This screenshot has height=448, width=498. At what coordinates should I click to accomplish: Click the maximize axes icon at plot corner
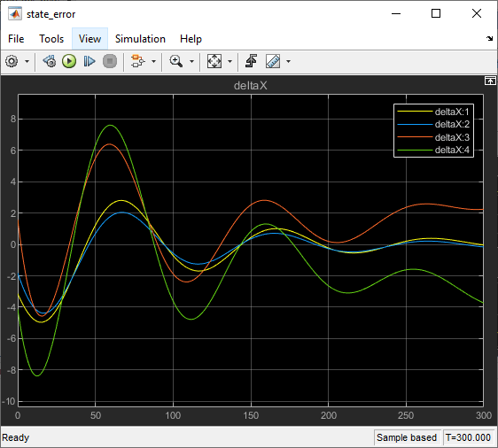[490, 81]
